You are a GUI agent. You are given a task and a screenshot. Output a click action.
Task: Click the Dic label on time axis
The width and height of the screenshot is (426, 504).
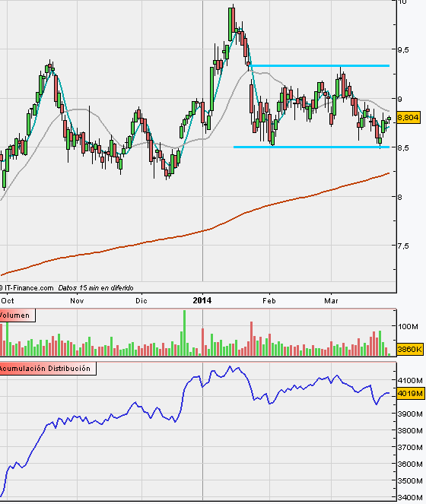pos(141,301)
